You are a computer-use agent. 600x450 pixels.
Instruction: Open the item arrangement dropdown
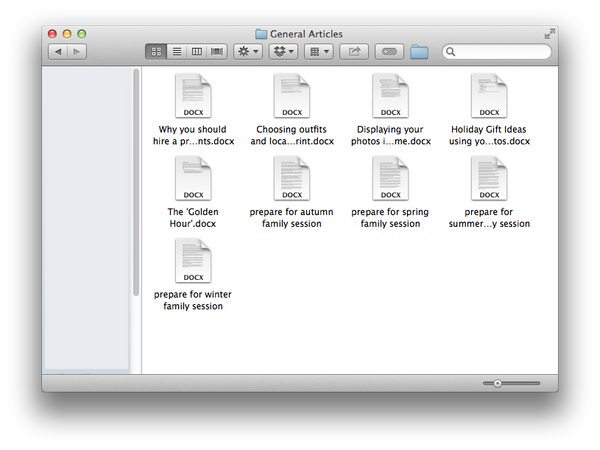tap(319, 51)
